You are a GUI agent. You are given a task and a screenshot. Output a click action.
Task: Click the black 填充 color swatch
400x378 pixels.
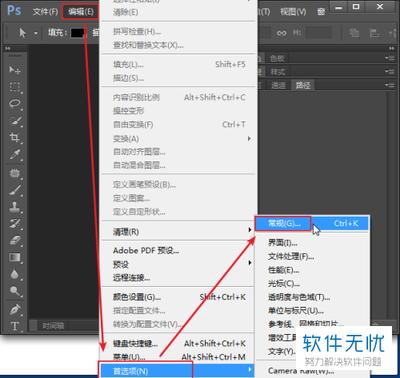pyautogui.click(x=77, y=33)
